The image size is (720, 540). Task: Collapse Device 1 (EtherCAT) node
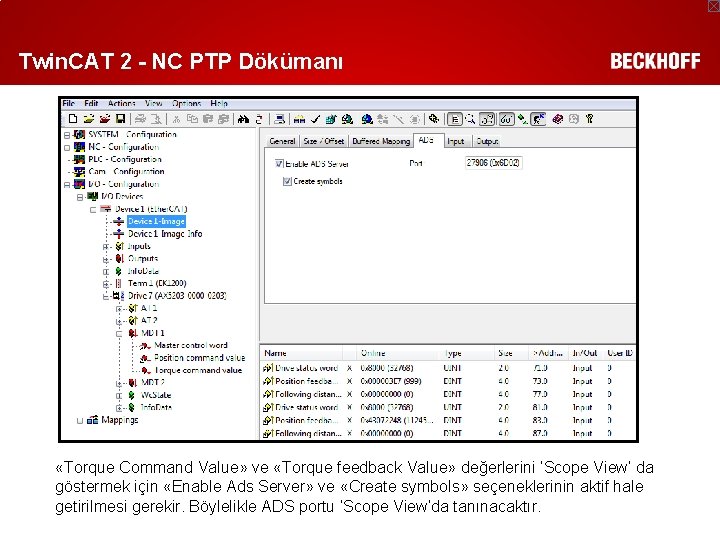point(93,209)
